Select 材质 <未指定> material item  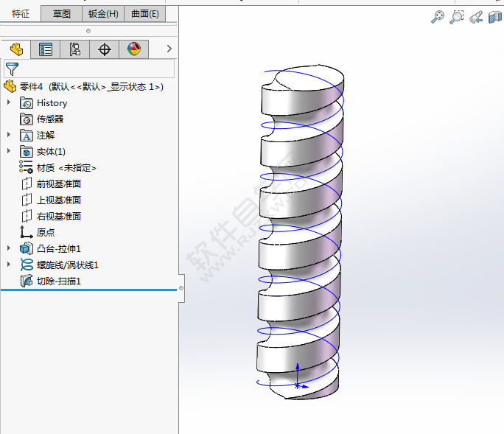[x=66, y=168]
